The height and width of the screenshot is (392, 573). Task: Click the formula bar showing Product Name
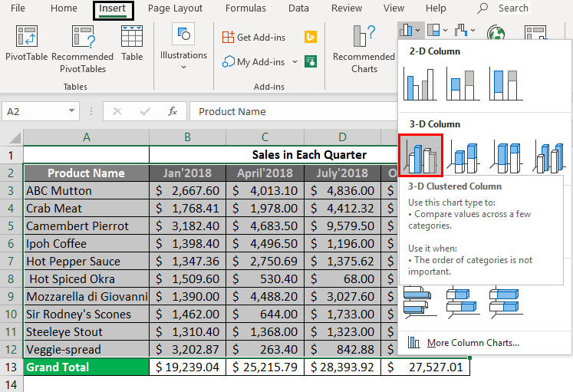293,111
